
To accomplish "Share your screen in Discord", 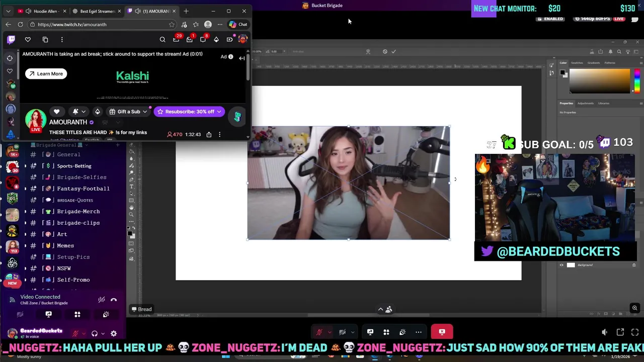I will [x=48, y=314].
